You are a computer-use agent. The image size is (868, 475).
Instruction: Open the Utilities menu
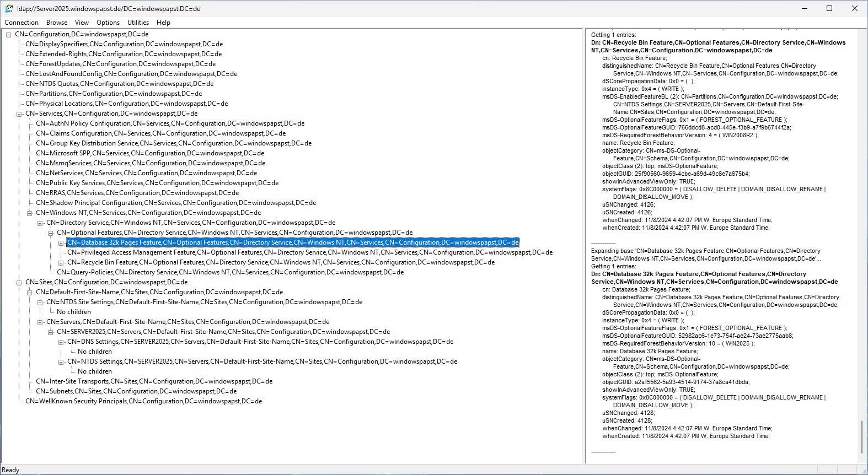138,23
